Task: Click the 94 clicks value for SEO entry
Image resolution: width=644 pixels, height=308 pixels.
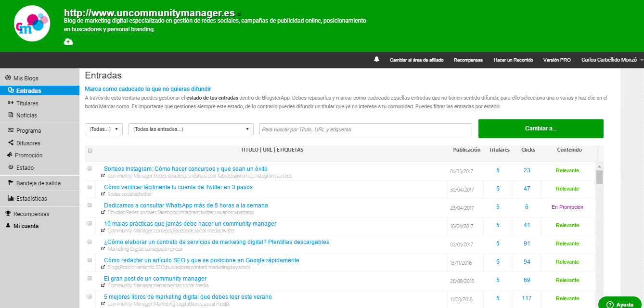Action: 527,262
